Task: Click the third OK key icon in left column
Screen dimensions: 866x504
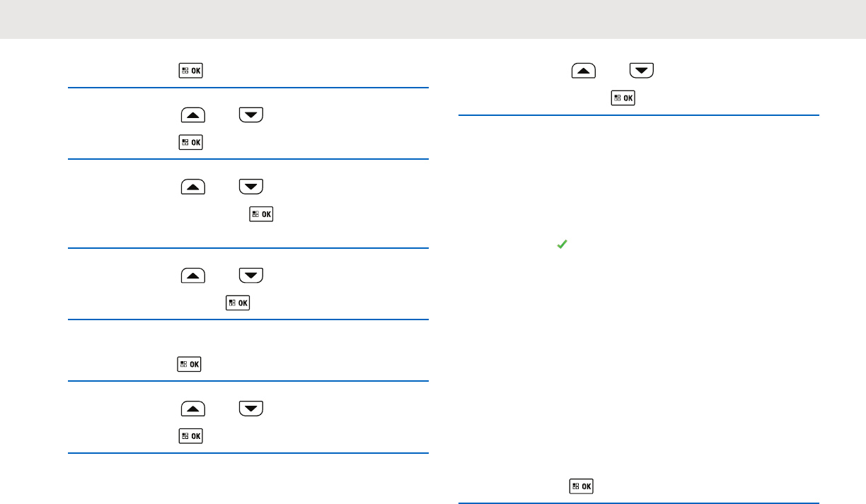Action: pos(262,213)
